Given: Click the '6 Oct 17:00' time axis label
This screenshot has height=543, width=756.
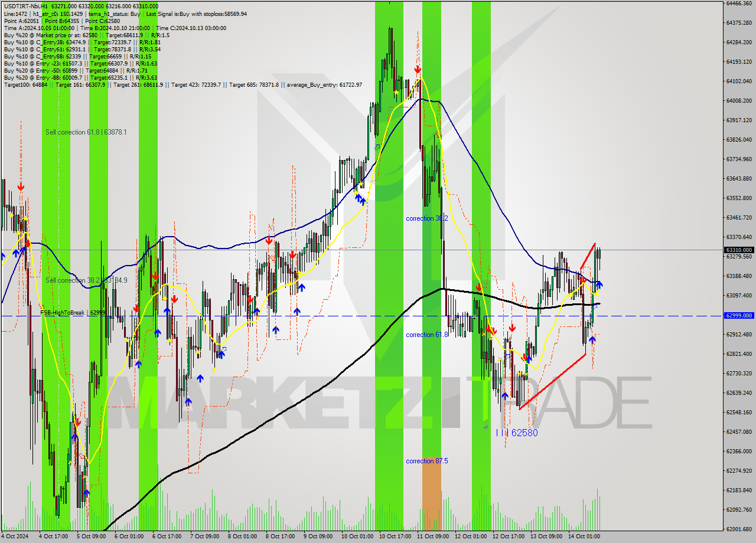Looking at the screenshot, I should coord(167,537).
